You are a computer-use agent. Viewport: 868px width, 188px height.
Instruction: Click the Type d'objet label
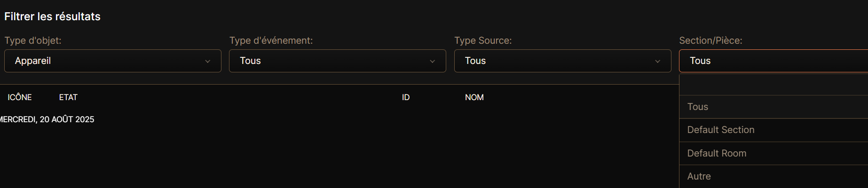(x=33, y=40)
